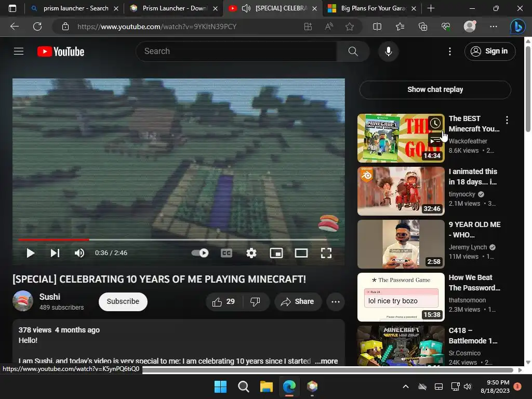This screenshot has height=399, width=532.
Task: Refresh the page
Action: (x=37, y=26)
